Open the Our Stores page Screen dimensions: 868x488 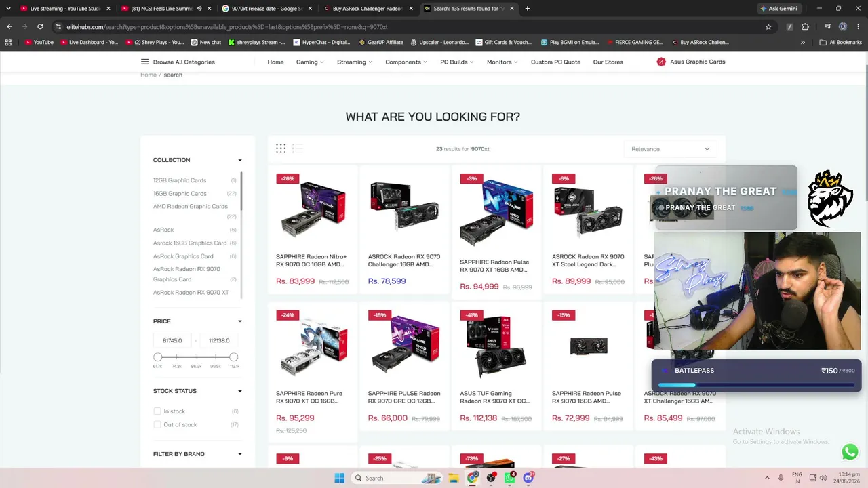tap(608, 62)
